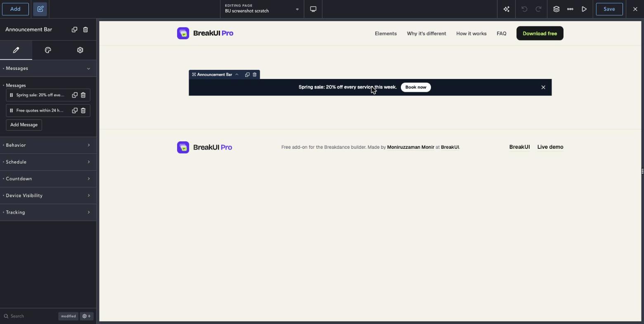
Task: Preview the page with the play icon
Action: coord(584,9)
